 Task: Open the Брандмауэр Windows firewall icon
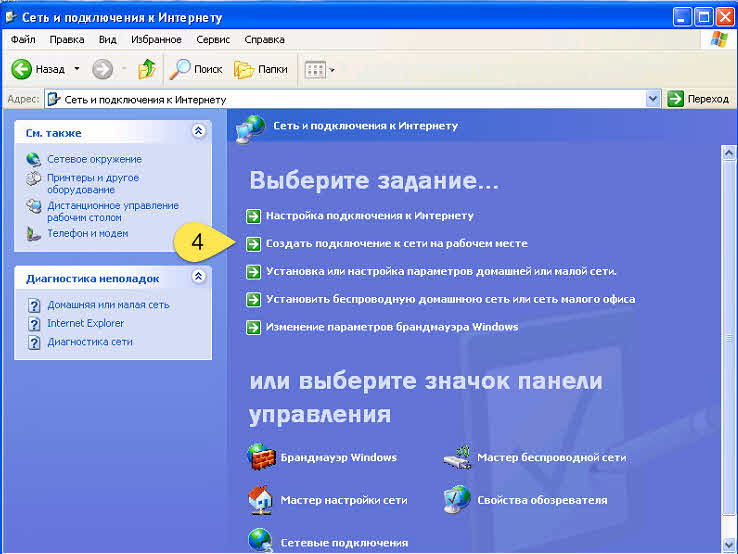(261, 457)
